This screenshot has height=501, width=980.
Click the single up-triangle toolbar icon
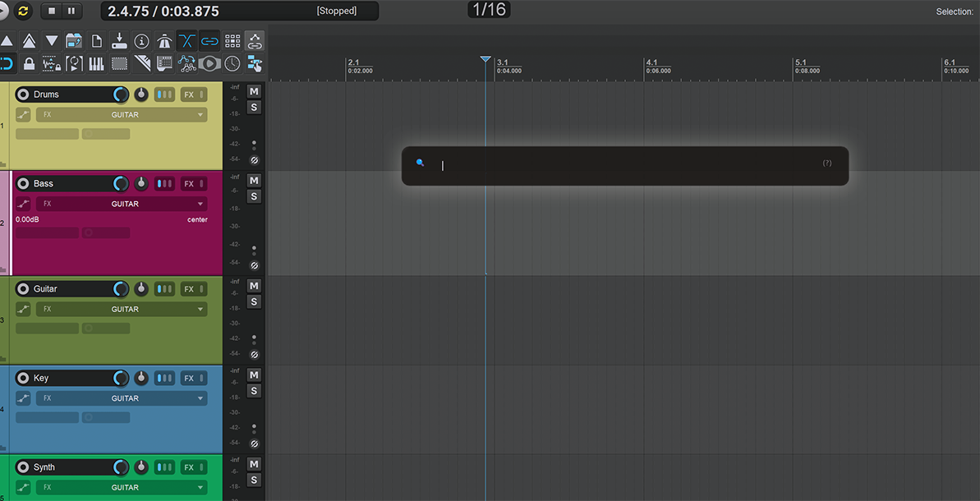[7, 41]
